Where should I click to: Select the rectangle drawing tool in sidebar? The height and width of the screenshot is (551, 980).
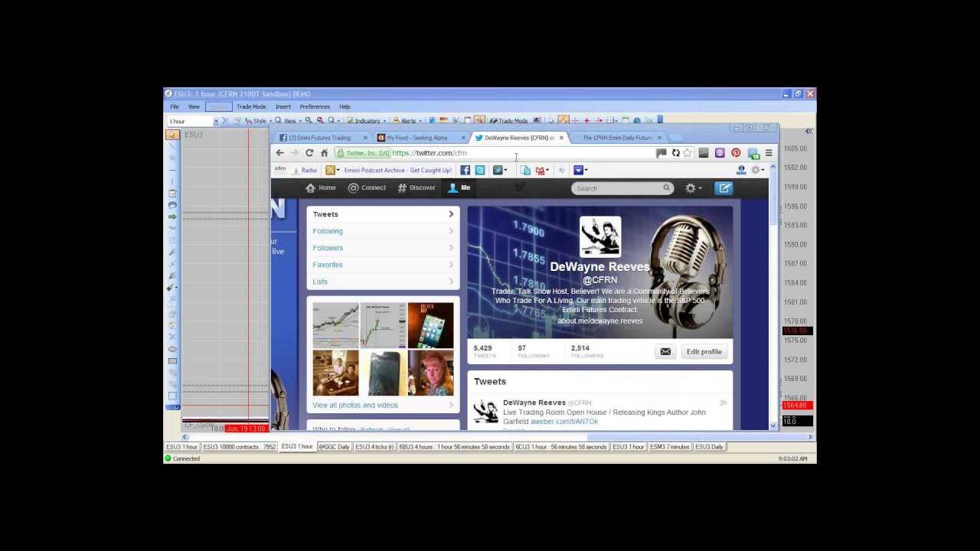172,360
